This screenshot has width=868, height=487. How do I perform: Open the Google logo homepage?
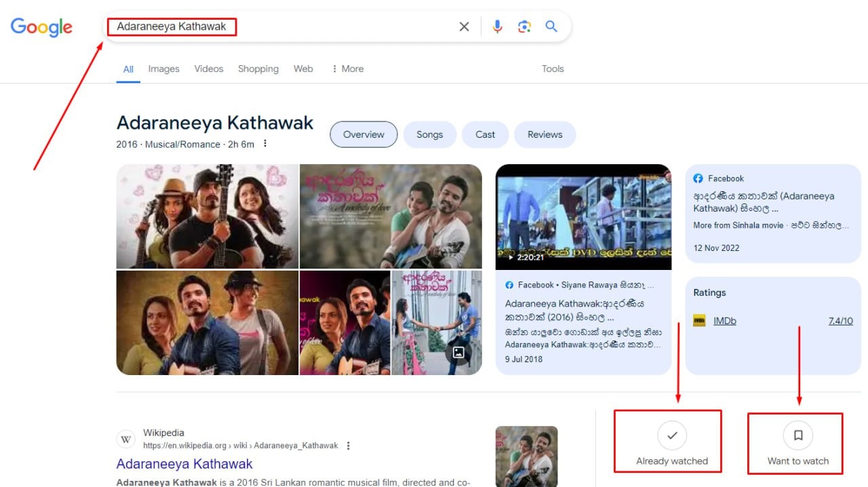tap(41, 26)
